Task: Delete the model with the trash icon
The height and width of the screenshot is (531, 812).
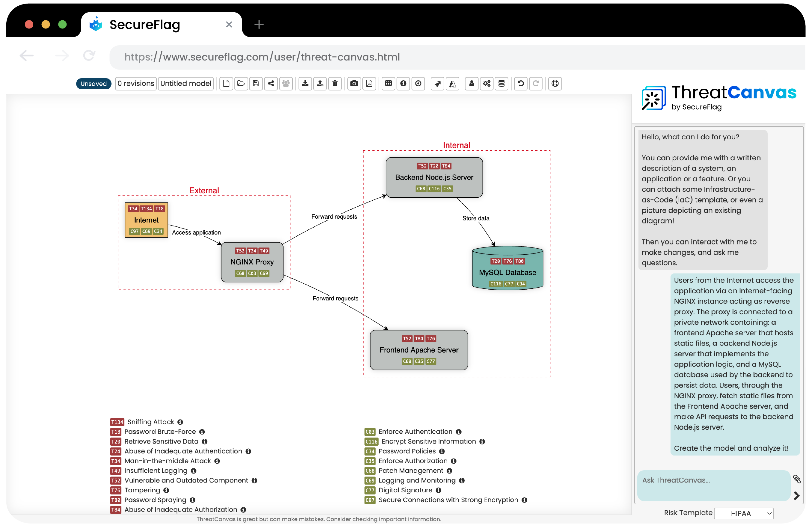Action: coord(335,84)
